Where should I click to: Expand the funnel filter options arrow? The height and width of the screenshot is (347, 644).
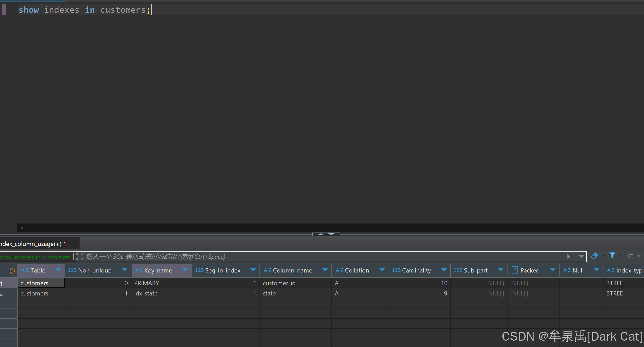pos(621,256)
